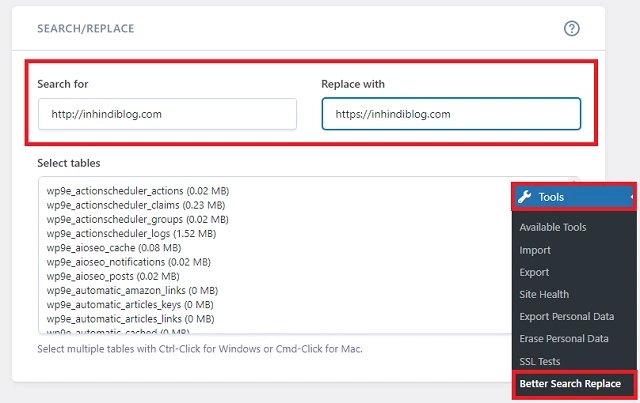Viewport: 640px width, 403px height.
Task: Select table wp9e_actionscheduler_actions
Action: (x=138, y=191)
